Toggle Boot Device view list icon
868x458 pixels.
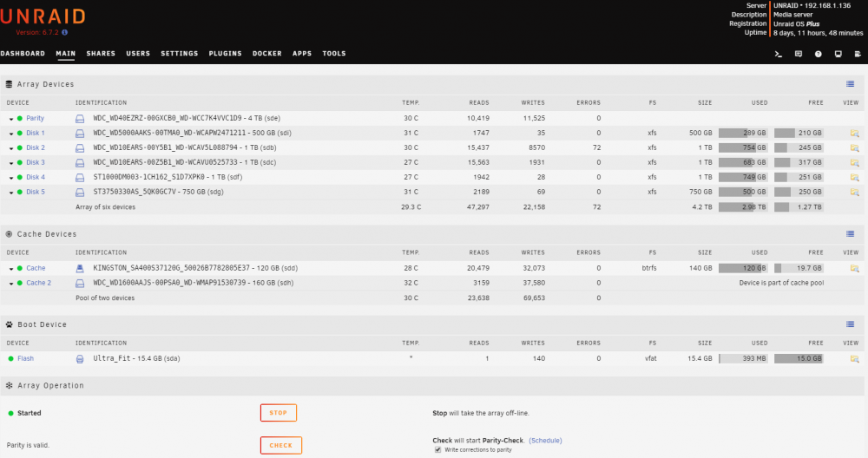pos(851,324)
